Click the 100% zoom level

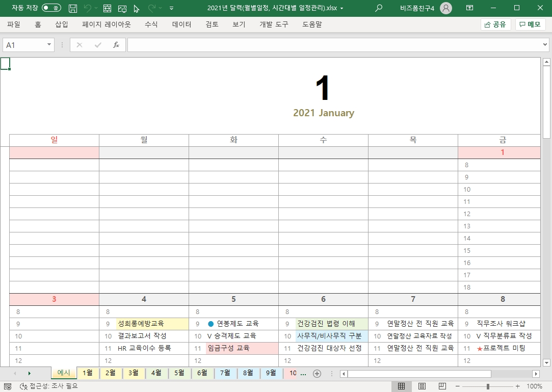pos(534,386)
